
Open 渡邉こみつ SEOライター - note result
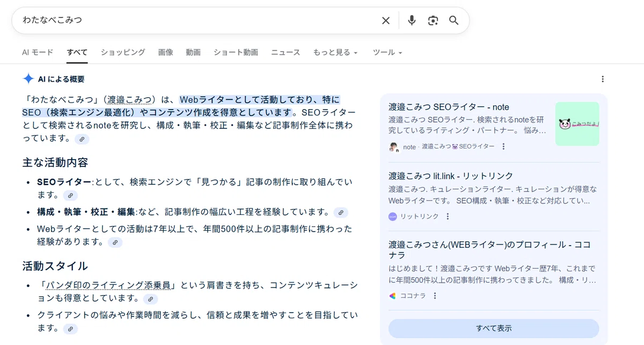(x=449, y=107)
